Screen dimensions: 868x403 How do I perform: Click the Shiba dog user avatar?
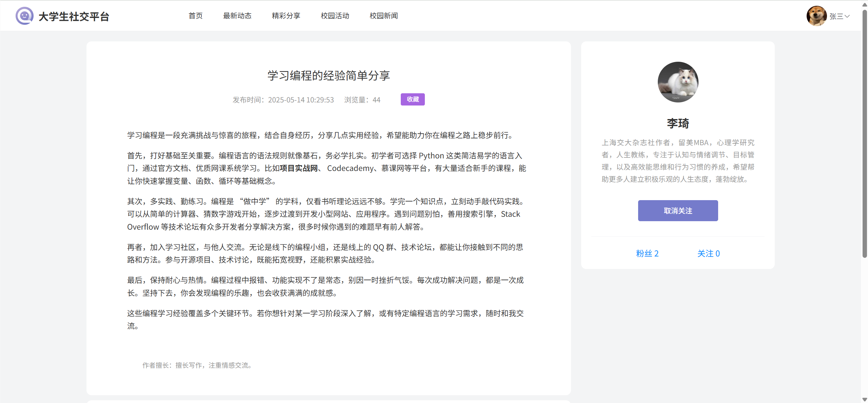816,16
